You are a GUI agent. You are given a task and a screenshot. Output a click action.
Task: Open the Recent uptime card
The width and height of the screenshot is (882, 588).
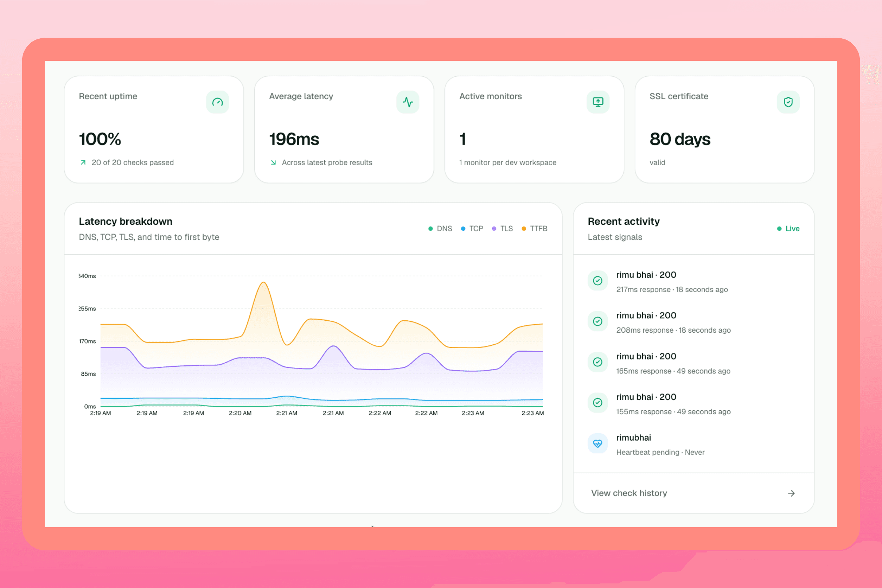point(154,129)
